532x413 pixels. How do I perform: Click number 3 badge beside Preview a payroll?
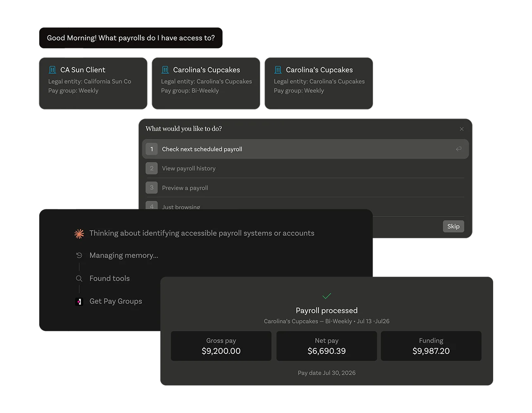point(152,188)
